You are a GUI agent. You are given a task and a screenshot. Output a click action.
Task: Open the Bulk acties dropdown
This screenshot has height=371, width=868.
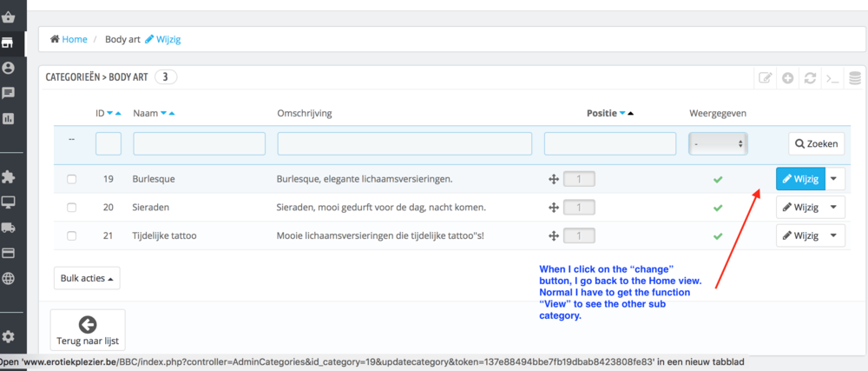(x=87, y=279)
